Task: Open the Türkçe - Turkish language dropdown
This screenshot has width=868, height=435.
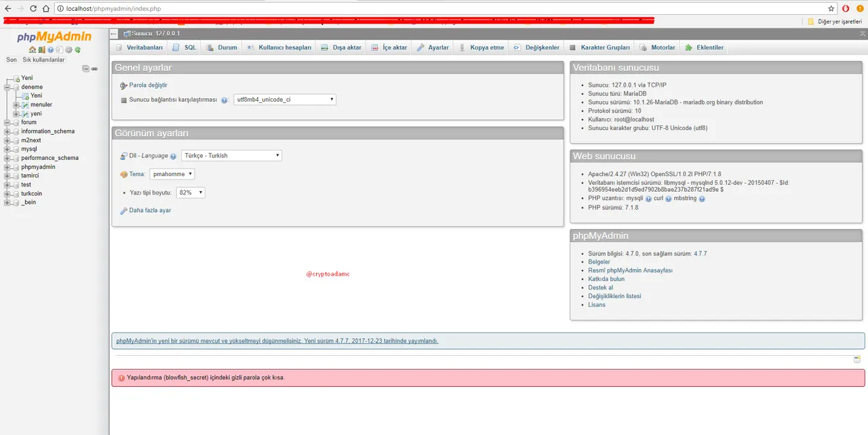Action: click(232, 156)
